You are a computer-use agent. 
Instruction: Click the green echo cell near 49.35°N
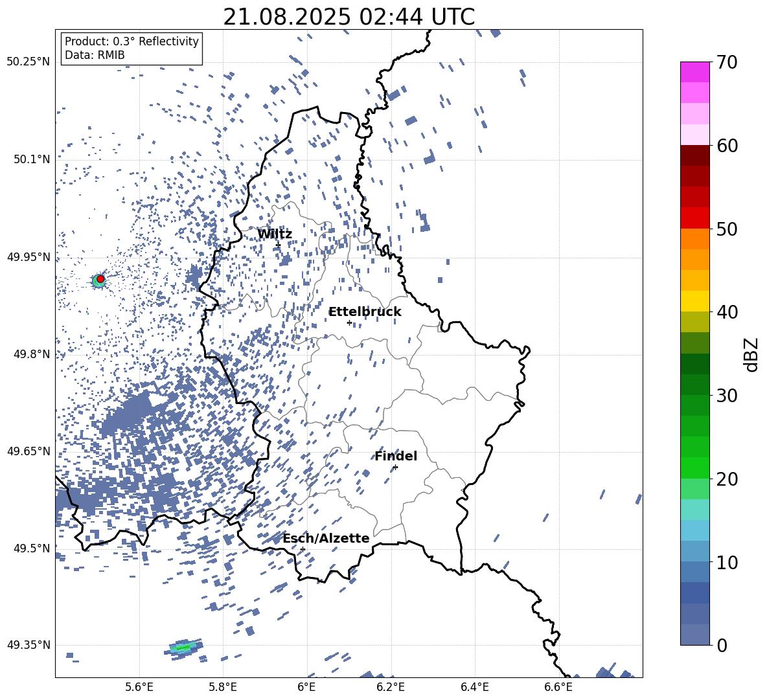184,648
